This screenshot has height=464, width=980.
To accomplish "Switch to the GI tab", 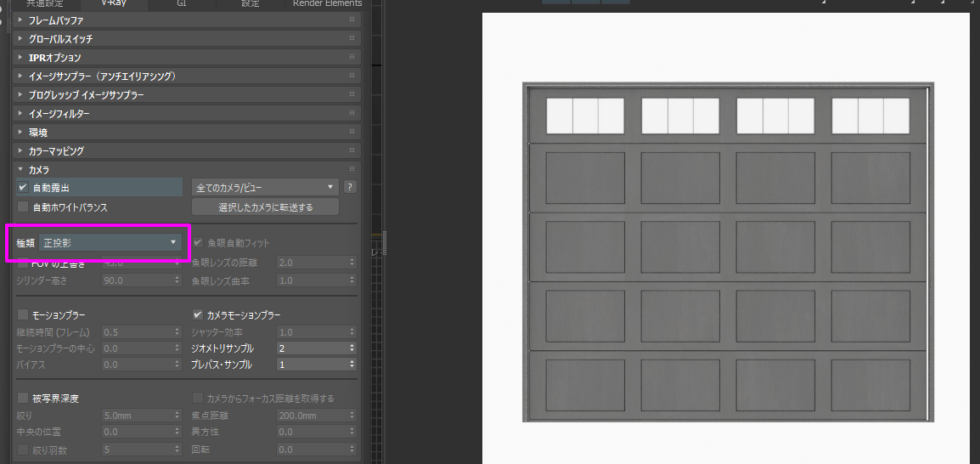I will click(x=182, y=3).
